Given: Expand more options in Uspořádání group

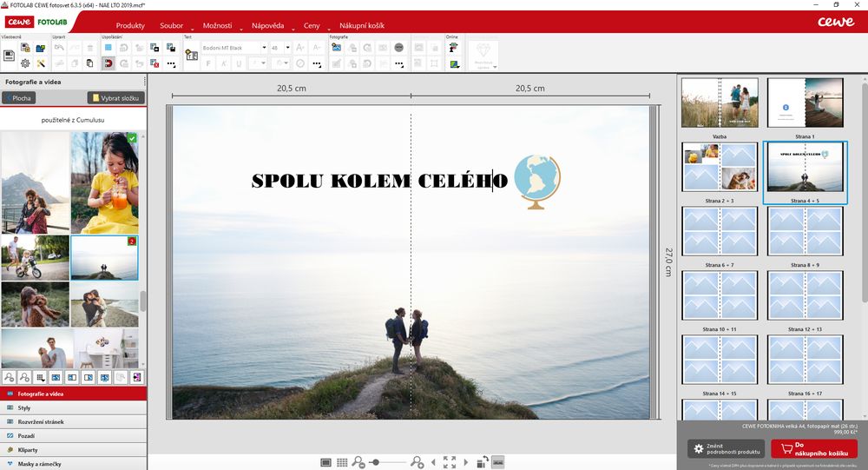Looking at the screenshot, I should click(x=171, y=64).
